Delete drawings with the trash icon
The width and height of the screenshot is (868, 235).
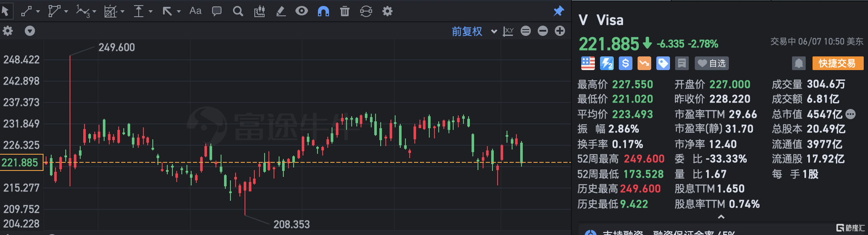(x=345, y=12)
